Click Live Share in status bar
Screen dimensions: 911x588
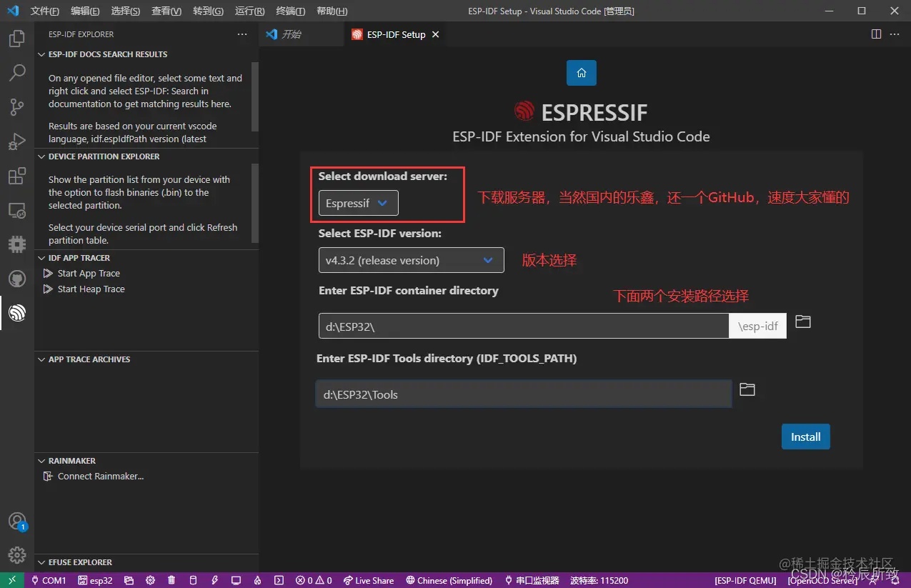pos(368,580)
